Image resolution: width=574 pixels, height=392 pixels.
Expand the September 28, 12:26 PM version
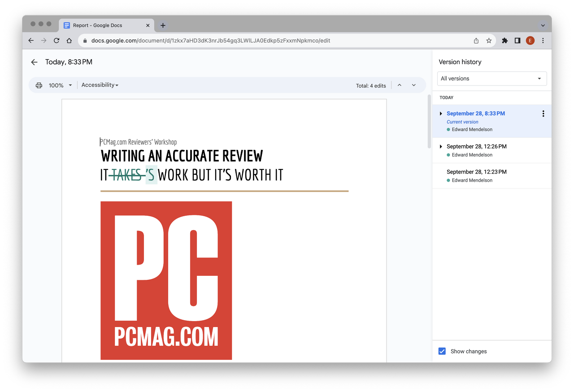click(441, 147)
